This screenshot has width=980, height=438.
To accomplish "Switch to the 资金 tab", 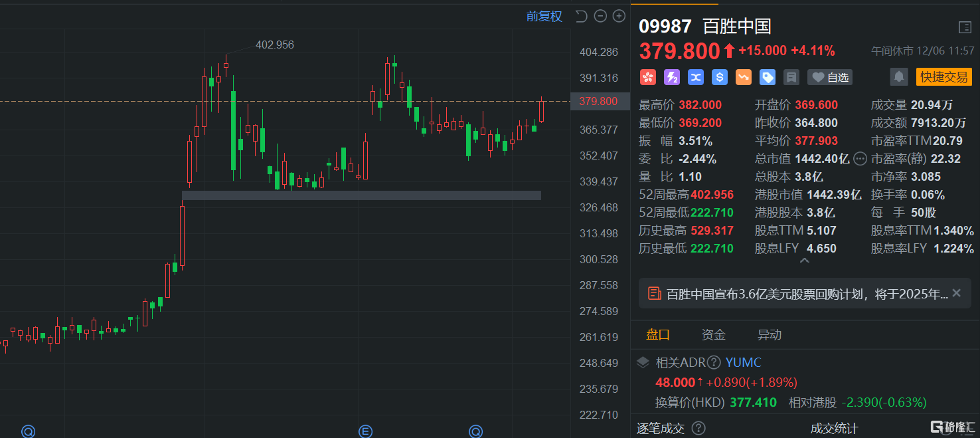I will click(714, 334).
